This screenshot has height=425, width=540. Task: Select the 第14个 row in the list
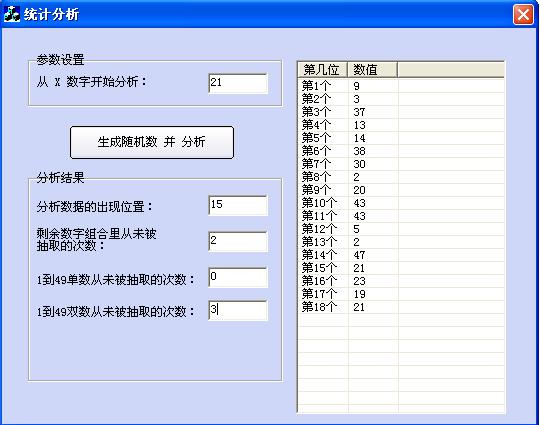coord(401,255)
